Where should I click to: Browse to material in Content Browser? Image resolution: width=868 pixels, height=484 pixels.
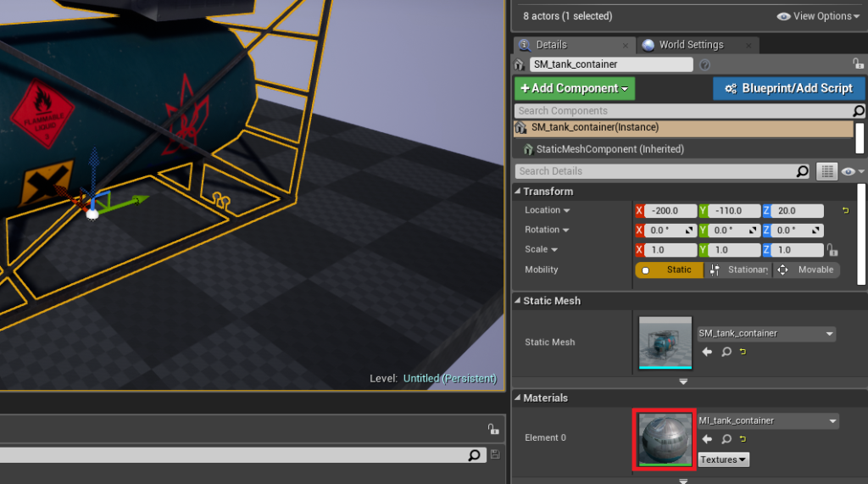726,440
